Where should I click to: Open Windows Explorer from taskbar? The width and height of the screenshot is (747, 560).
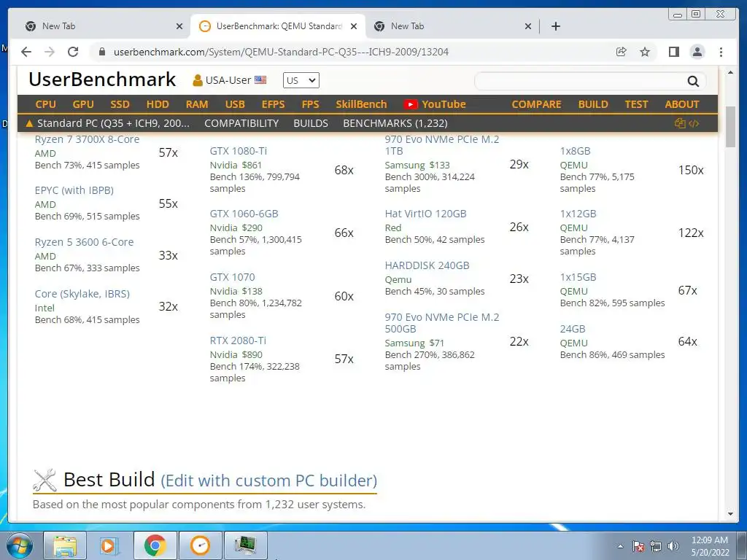point(65,545)
